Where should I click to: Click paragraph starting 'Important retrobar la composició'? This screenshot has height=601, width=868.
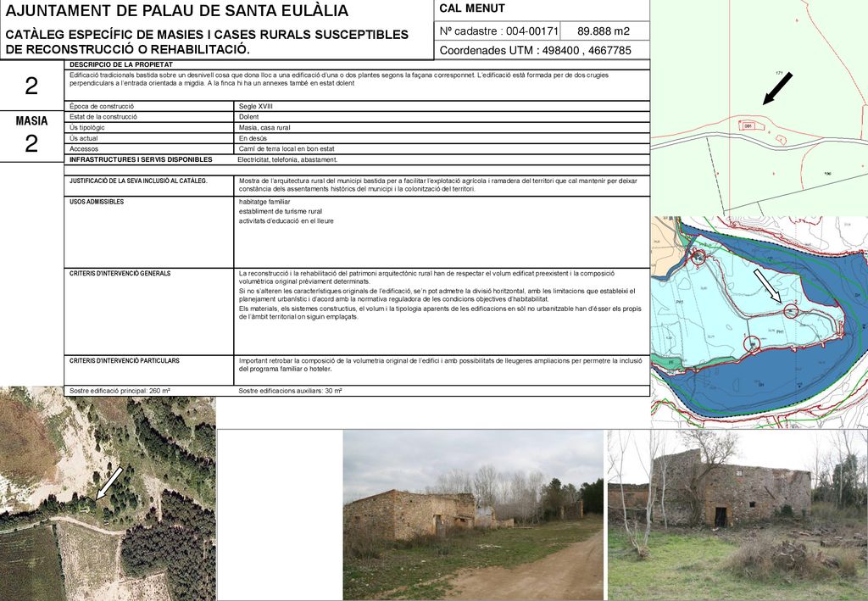441,364
